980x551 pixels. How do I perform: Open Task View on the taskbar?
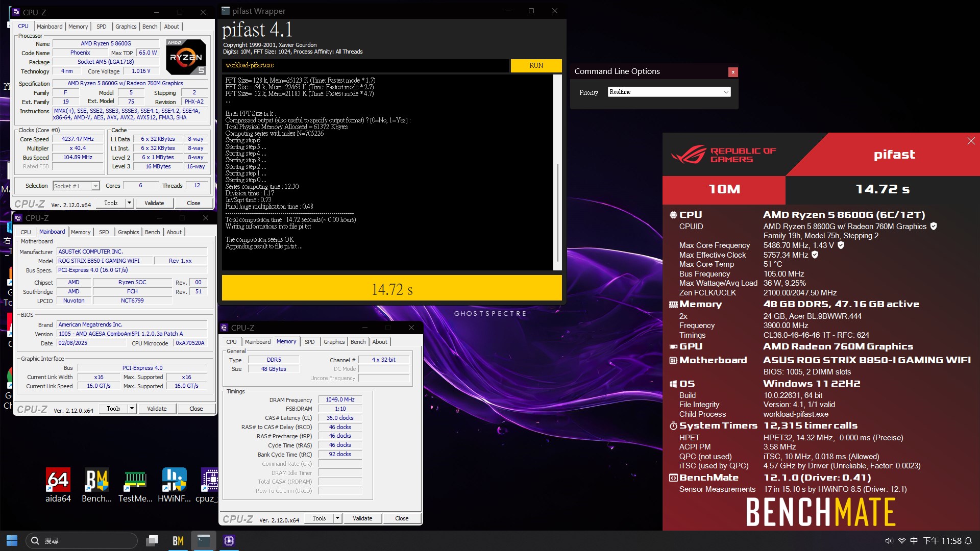coord(152,541)
